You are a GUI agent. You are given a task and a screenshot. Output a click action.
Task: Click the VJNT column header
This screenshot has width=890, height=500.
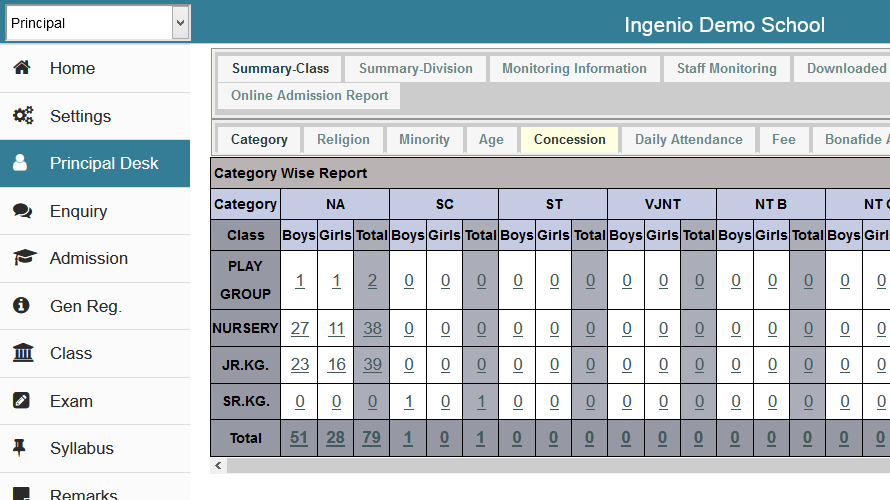(x=662, y=204)
